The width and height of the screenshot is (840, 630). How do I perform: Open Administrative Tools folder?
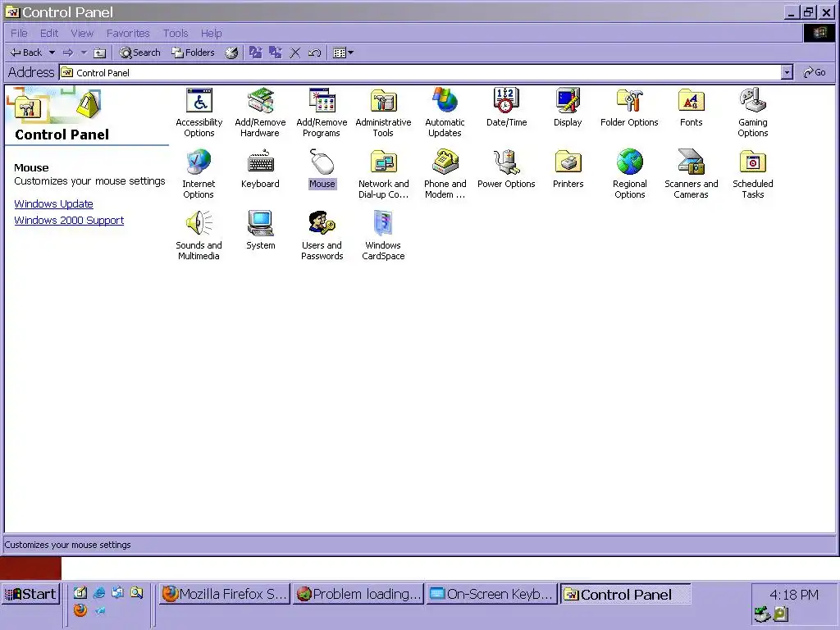(384, 101)
